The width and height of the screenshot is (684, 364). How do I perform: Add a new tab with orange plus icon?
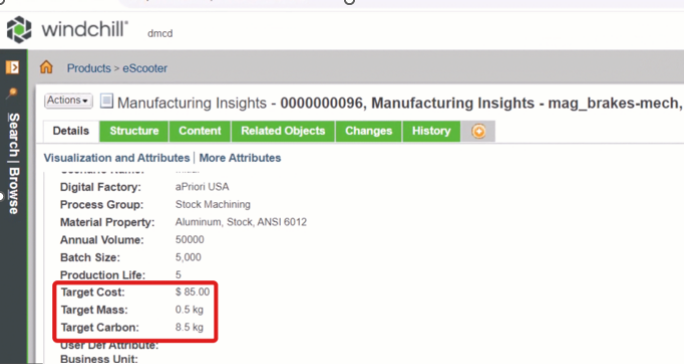[x=479, y=131]
